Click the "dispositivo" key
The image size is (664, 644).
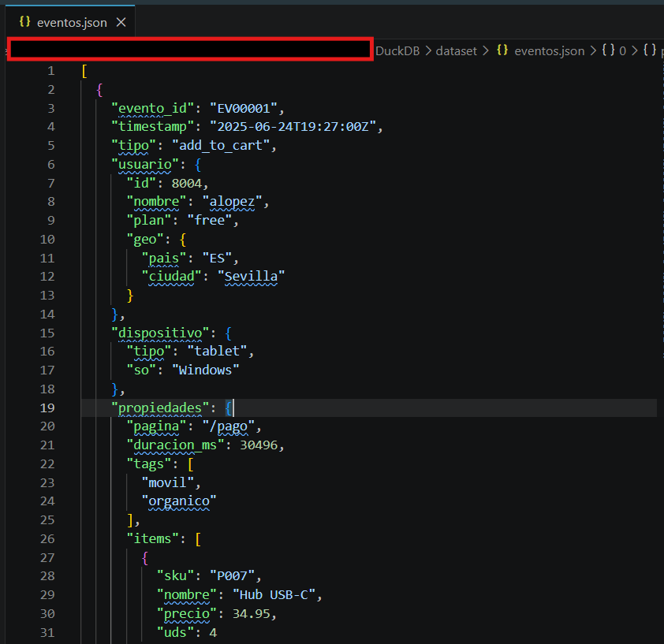160,333
